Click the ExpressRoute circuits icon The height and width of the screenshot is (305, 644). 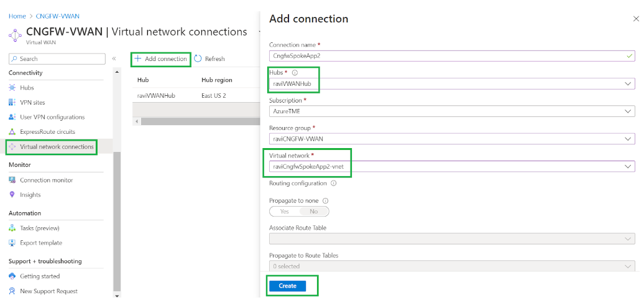12,132
